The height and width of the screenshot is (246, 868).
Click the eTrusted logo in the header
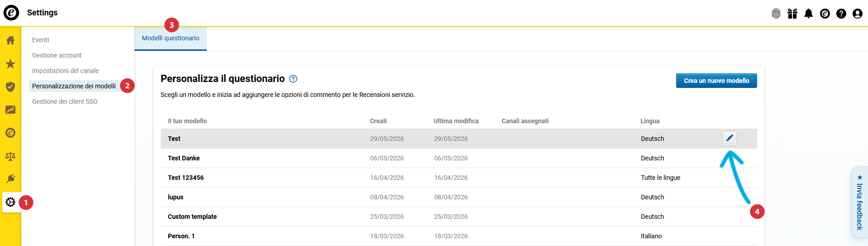coord(11,13)
